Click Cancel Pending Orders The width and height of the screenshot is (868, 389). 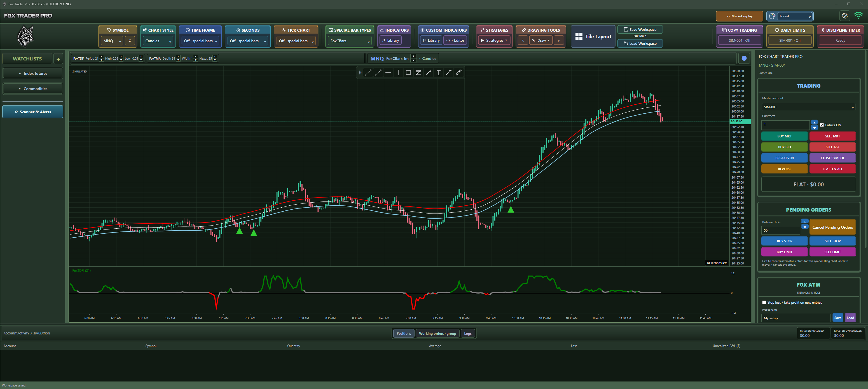(832, 227)
